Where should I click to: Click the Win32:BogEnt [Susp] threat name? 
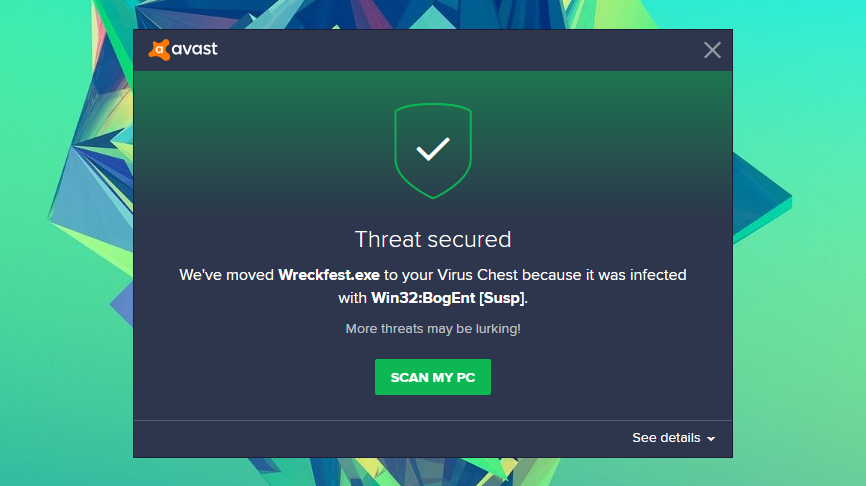pyautogui.click(x=448, y=298)
